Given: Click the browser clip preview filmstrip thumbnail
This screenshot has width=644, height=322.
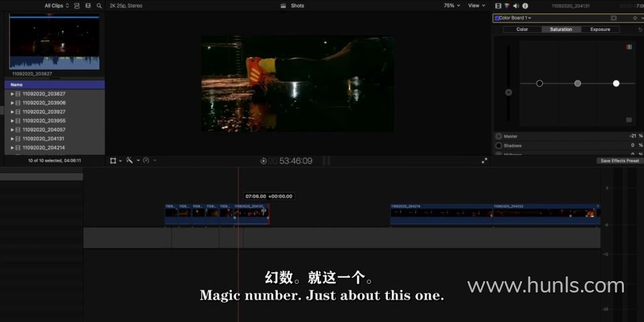Looking at the screenshot, I should coord(54,42).
